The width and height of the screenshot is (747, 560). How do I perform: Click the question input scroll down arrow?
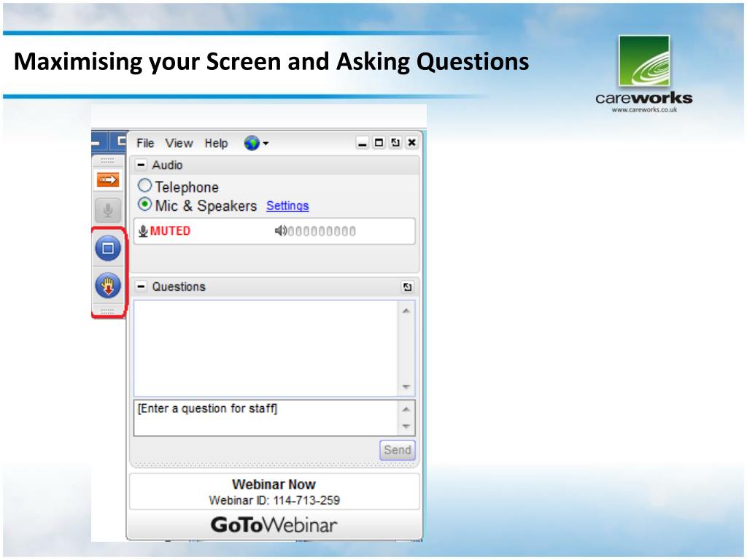[406, 426]
